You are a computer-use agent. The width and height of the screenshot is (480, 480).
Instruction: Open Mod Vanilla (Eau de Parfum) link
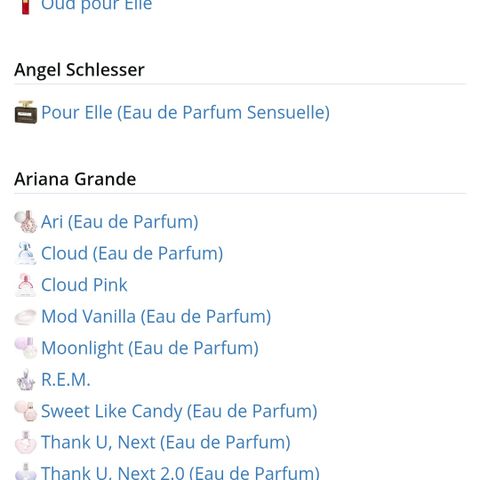coord(156,316)
